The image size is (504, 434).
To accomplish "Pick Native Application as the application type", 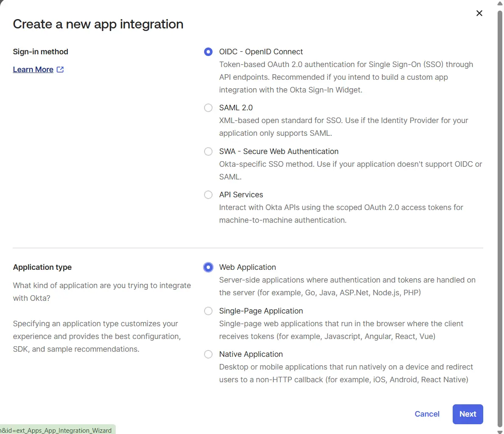I will pos(208,354).
